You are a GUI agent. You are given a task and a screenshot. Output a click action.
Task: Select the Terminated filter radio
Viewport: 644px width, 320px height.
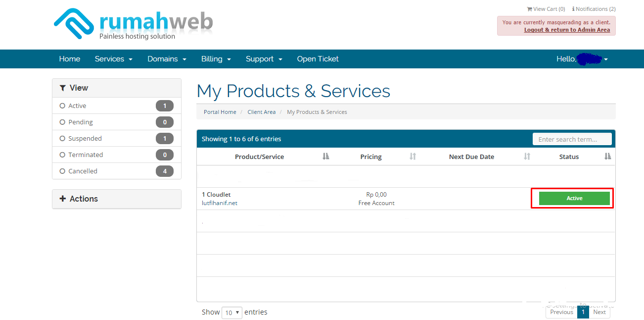pyautogui.click(x=62, y=155)
